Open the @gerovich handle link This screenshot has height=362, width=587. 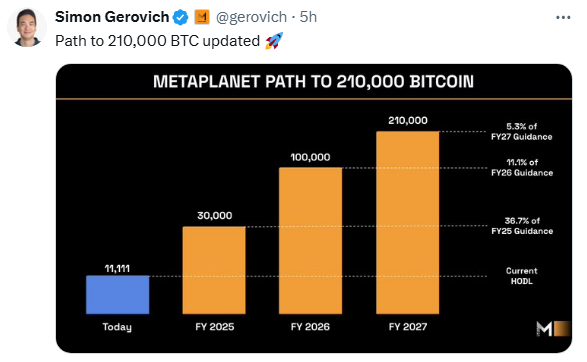coord(251,17)
